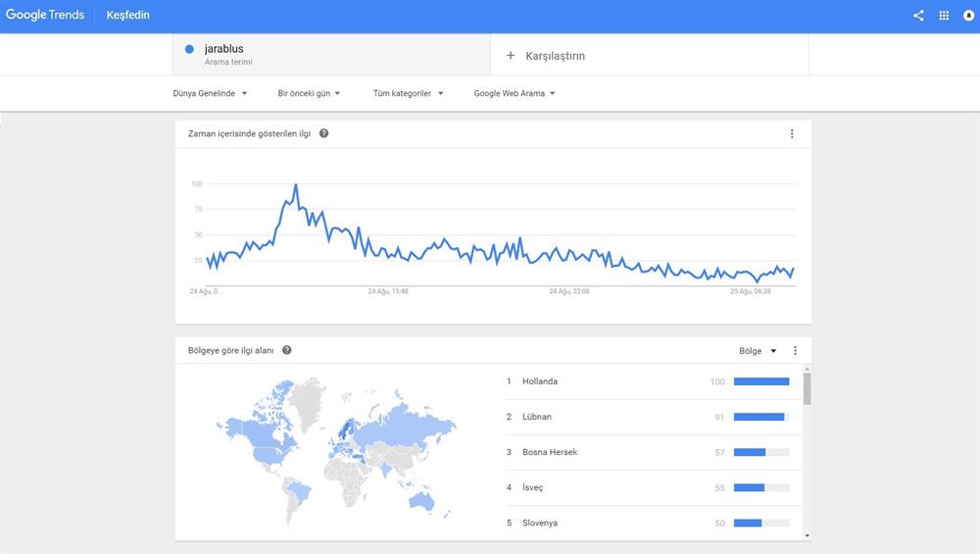Select Lübnan in the region list
The width and height of the screenshot is (980, 554).
(x=537, y=417)
